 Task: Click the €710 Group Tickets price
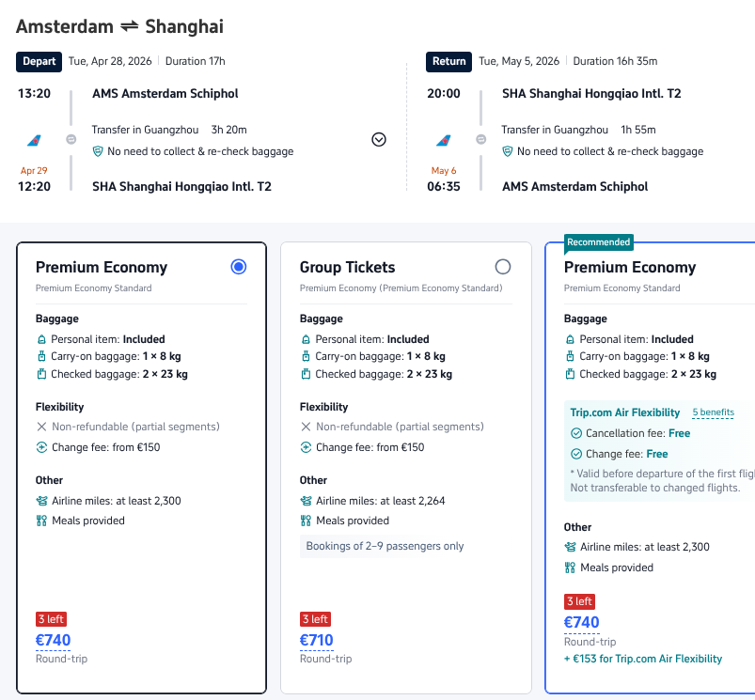pyautogui.click(x=317, y=641)
